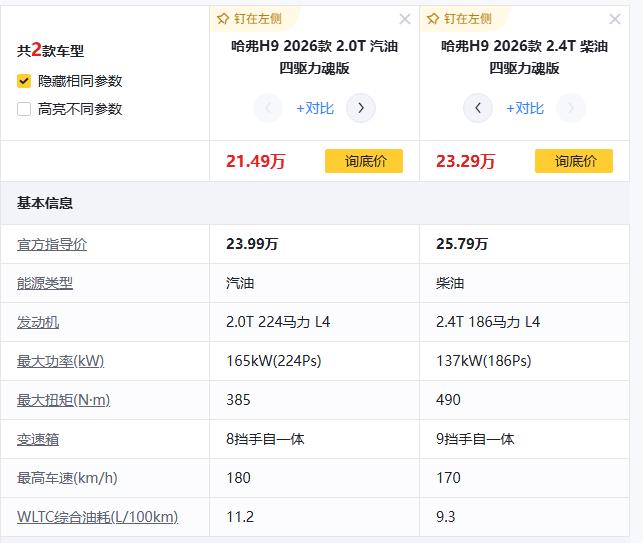Open the 哈弗H9 2026款 2.0T 汽油 title
This screenshot has width=643, height=543.
(315, 57)
